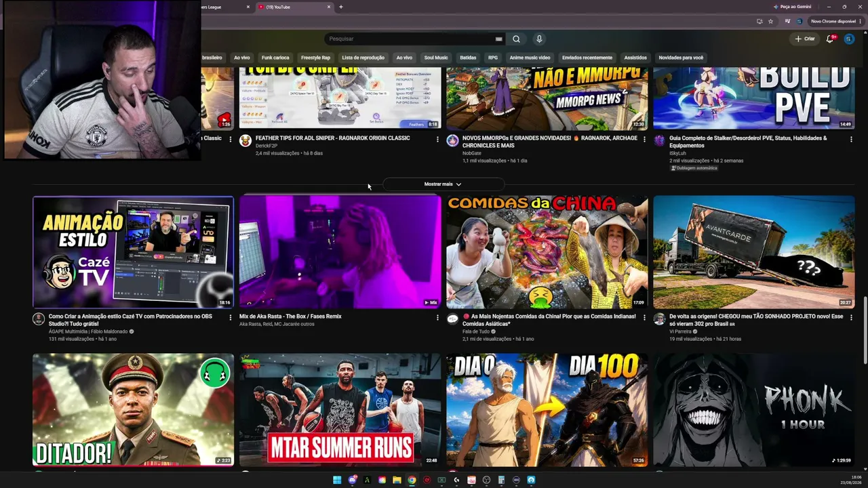
Task: Open DerickF2P channel avatar
Action: [x=245, y=140]
